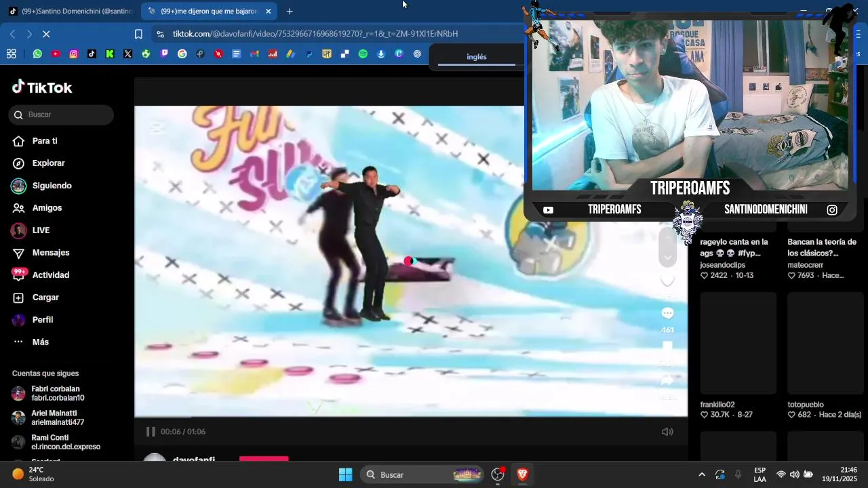Open OBS Studio from taskbar
This screenshot has width=868, height=488.
coord(498,474)
